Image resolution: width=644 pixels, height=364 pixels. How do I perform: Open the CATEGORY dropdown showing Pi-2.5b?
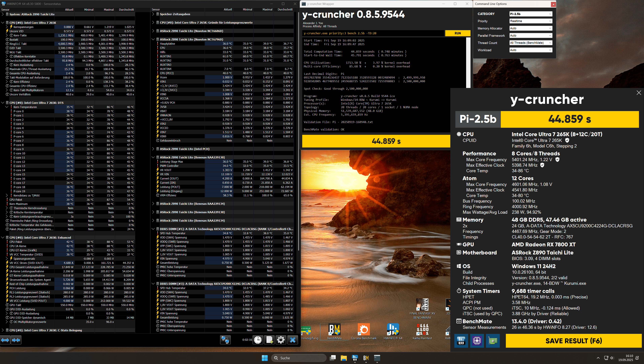(531, 14)
